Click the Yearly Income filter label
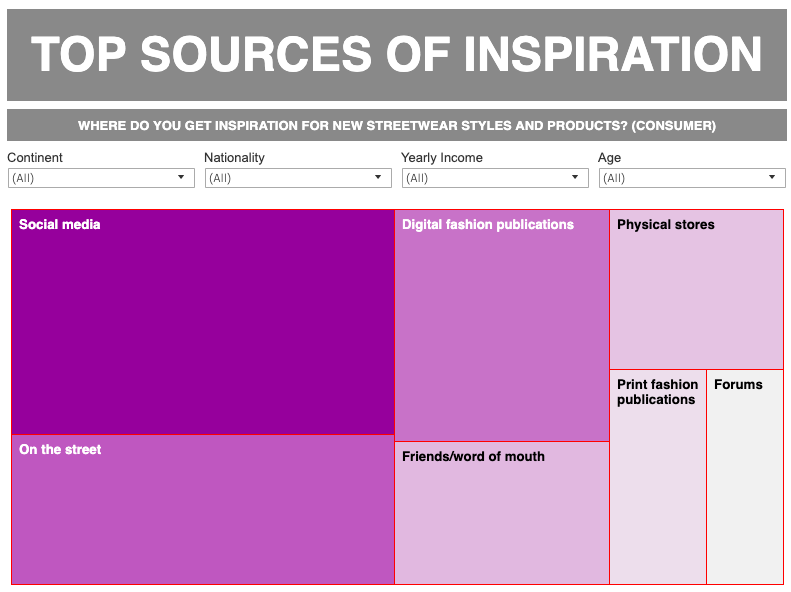Screen dimensions: 791x592 point(441,157)
